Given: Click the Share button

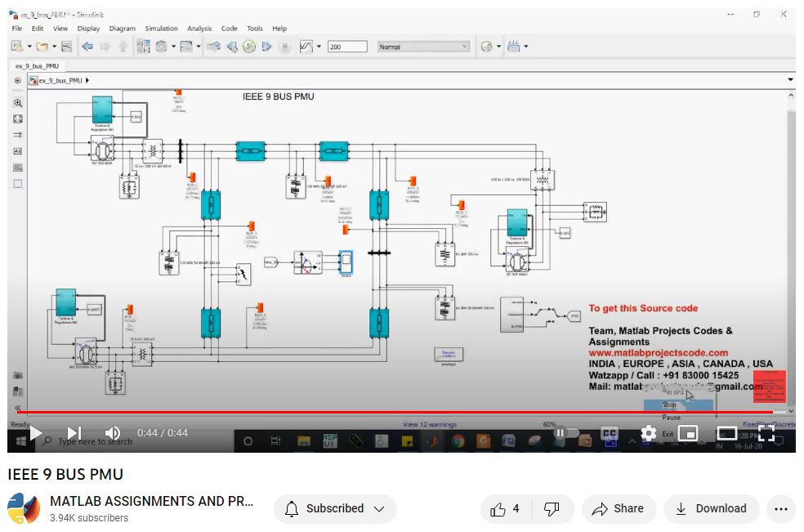Looking at the screenshot, I should click(x=619, y=509).
